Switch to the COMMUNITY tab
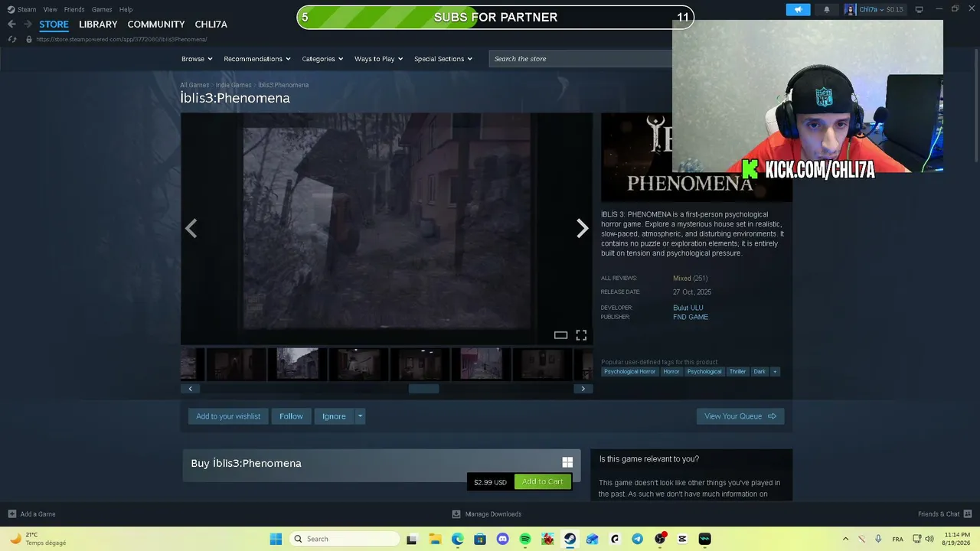Screen dimensions: 980x551 (156, 24)
